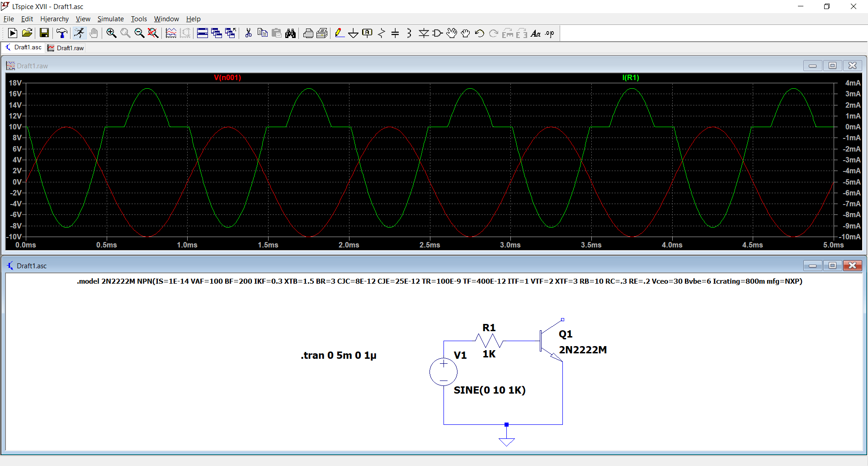Click the Close All Windows icon
Screen dimensions: 868x466
(x=231, y=33)
